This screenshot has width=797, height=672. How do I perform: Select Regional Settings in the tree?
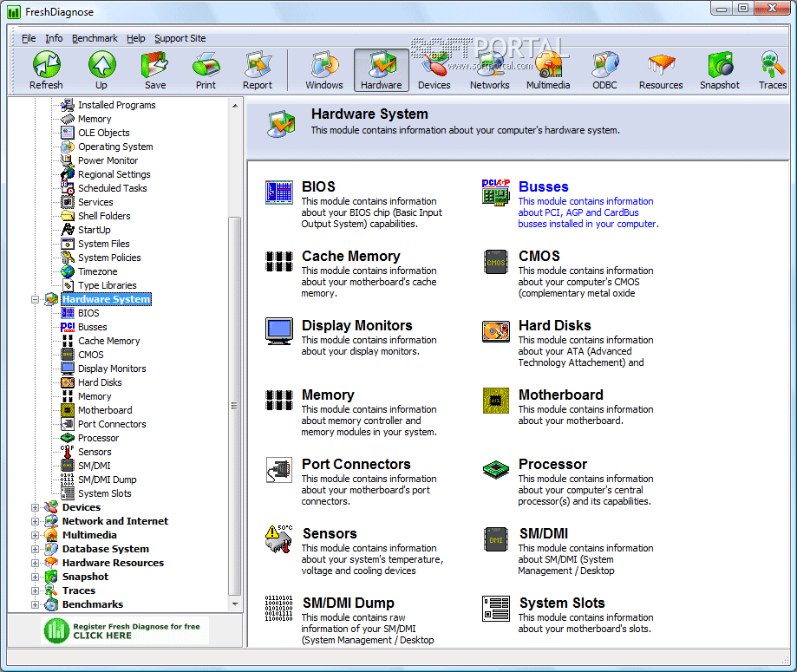click(114, 175)
